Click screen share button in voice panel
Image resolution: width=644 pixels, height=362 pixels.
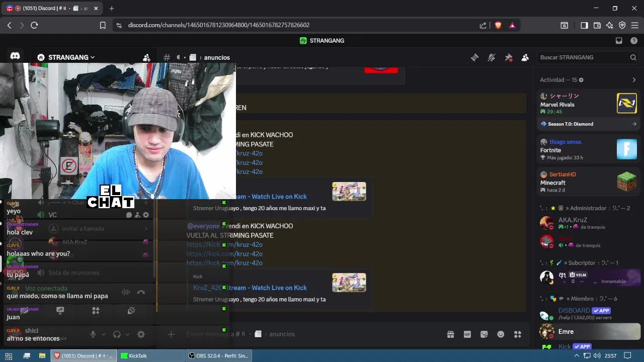click(60, 311)
